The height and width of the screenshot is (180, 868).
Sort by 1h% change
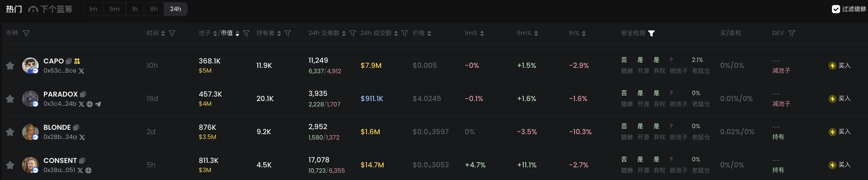click(584, 33)
